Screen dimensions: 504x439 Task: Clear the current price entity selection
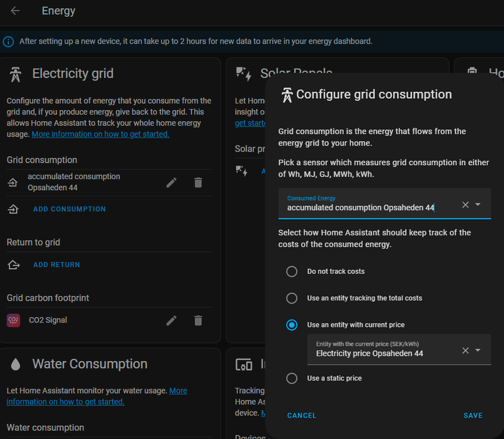tap(466, 350)
